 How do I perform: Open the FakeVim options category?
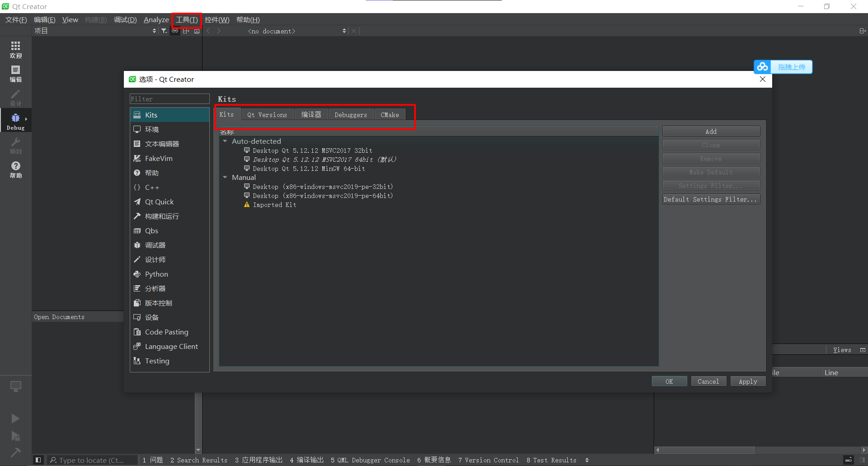(x=170, y=158)
